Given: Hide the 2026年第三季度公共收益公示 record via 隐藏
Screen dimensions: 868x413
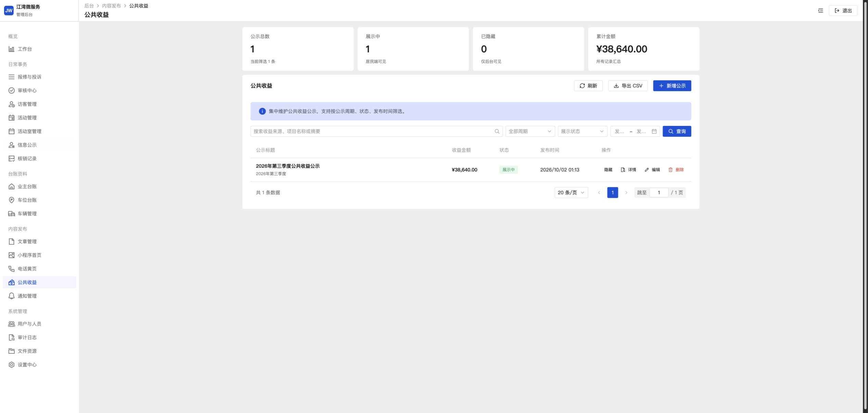Looking at the screenshot, I should pyautogui.click(x=608, y=170).
